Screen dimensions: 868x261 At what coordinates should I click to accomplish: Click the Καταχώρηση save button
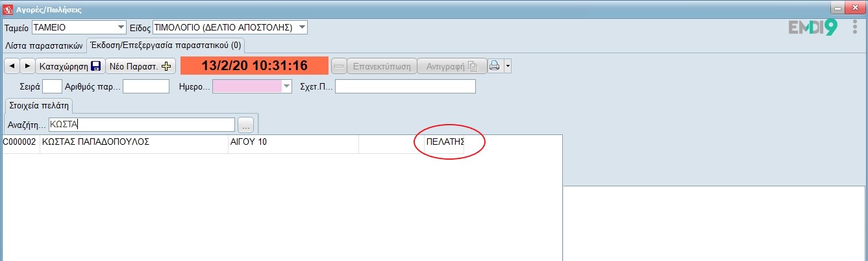click(x=70, y=66)
